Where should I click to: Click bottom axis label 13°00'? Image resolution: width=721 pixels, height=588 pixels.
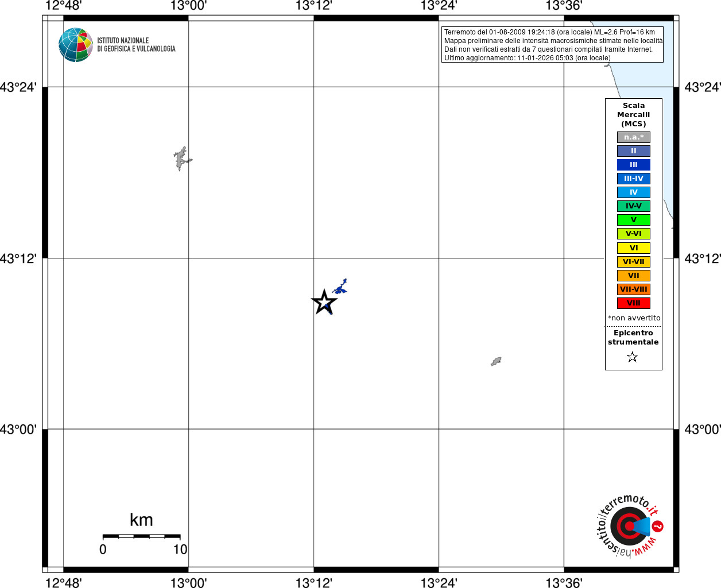188,583
